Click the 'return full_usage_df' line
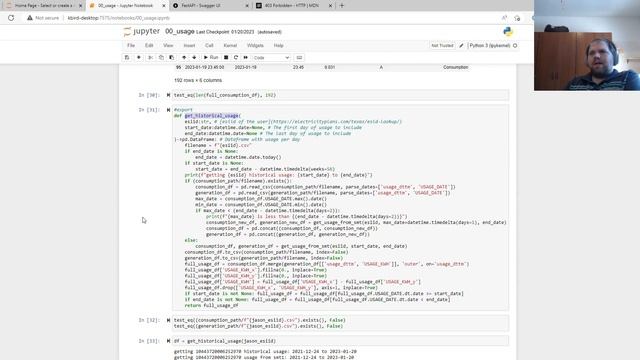 [x=211, y=305]
